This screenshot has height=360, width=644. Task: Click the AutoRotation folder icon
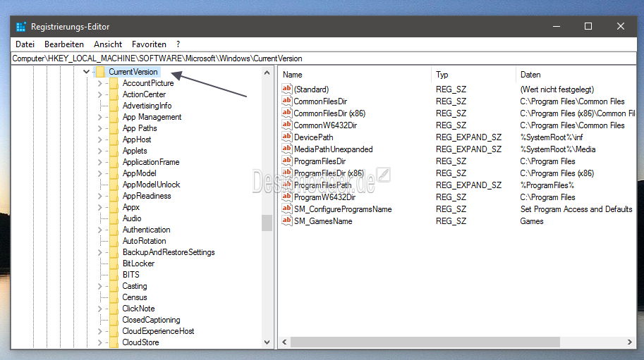coord(114,241)
